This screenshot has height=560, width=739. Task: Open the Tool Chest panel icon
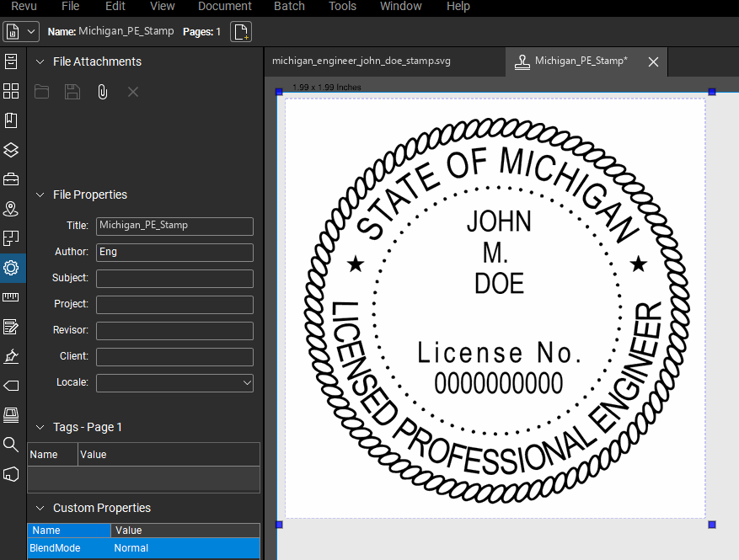(11, 179)
